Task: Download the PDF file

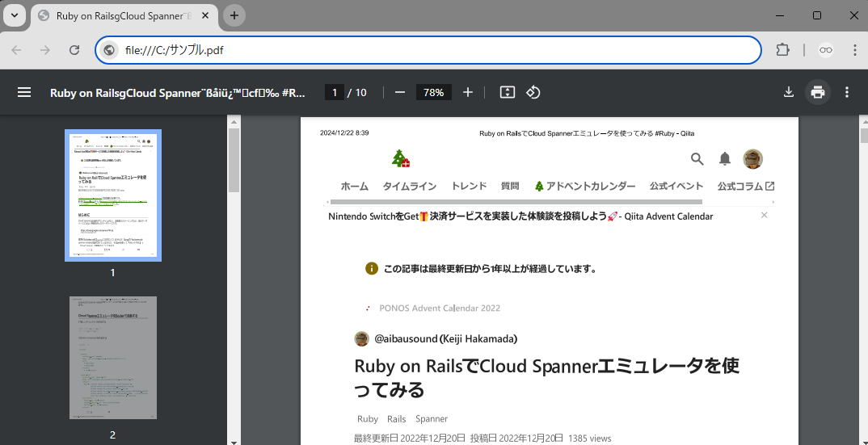Action: (789, 92)
